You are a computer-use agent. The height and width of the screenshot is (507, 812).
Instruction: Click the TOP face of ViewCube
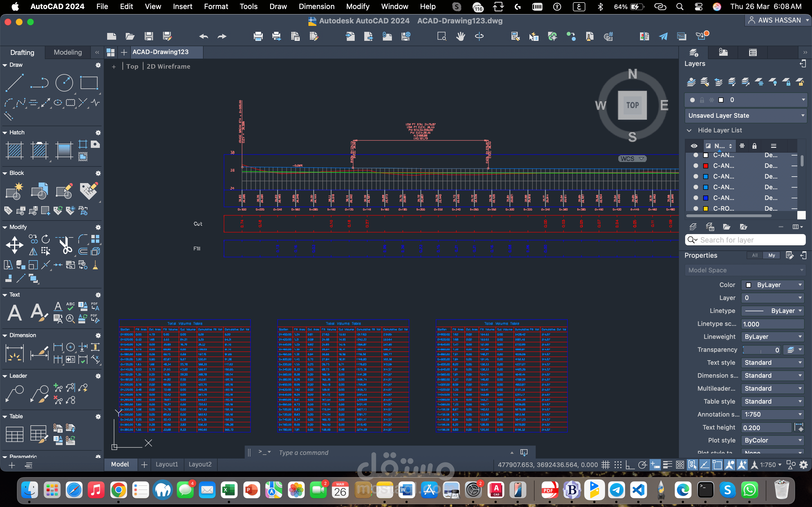coord(632,105)
